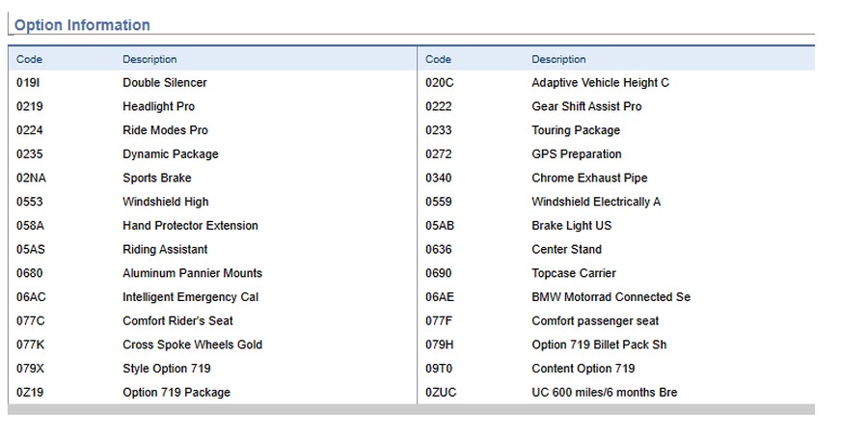Viewport: 868px width, 442px height.
Task: Select code 0680 cell
Action: coord(29,273)
